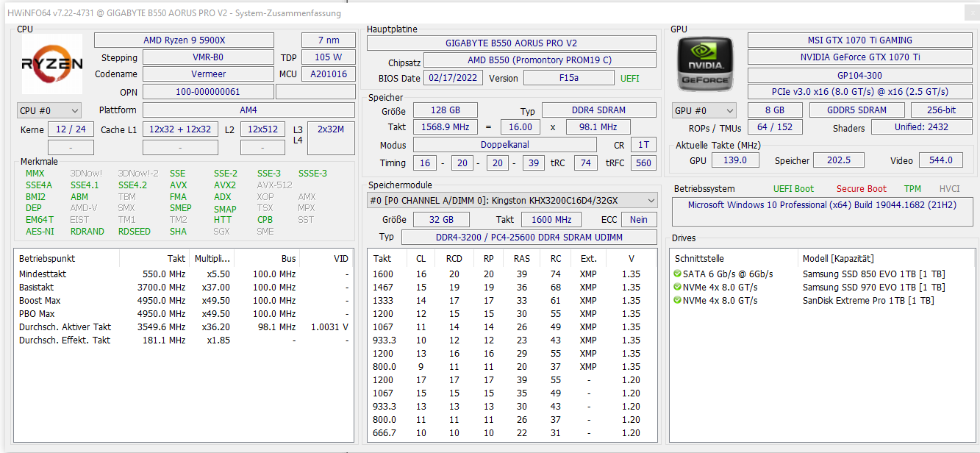Select the Durchsch. Aktiver Takt row

(x=184, y=327)
